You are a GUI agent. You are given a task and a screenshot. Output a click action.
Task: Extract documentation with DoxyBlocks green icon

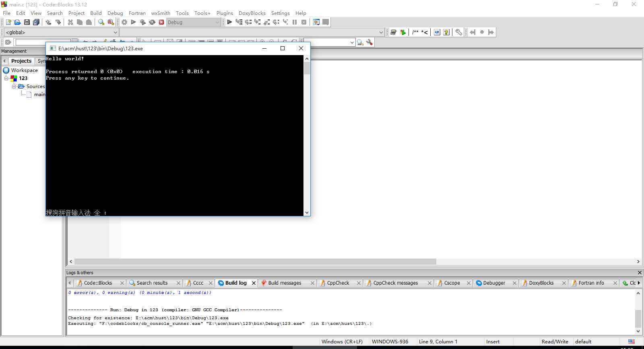pos(403,32)
